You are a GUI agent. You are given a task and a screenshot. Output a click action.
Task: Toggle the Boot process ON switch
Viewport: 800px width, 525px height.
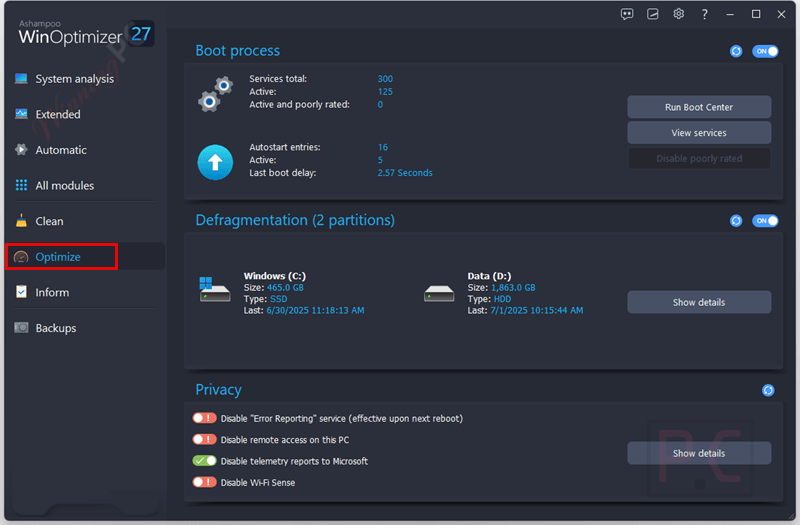tap(765, 51)
